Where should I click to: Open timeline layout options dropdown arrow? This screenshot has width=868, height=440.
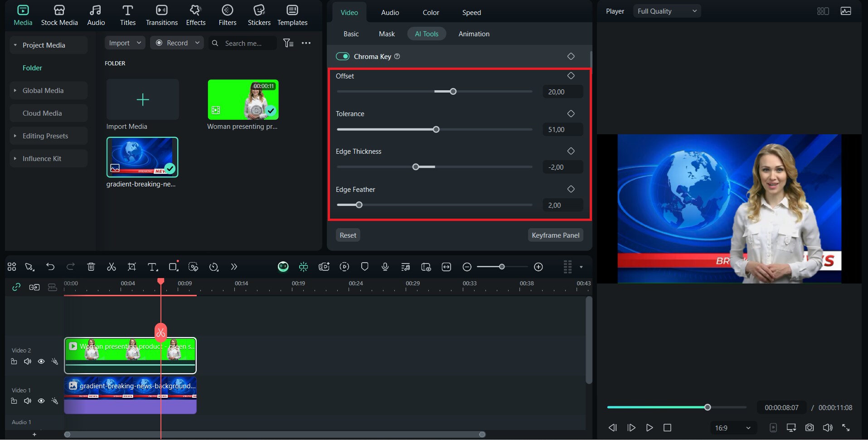click(581, 267)
